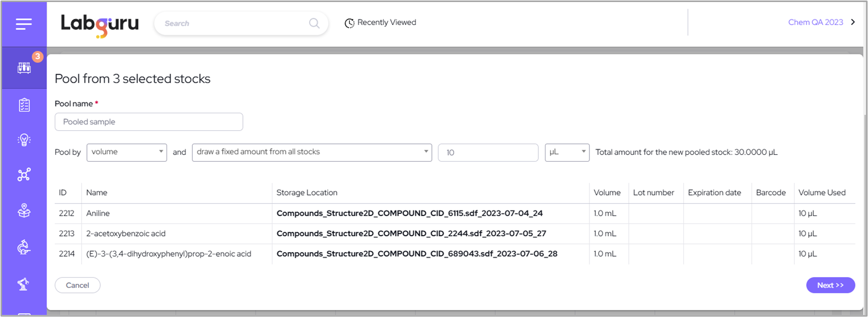Click the search magnifier icon
Screen dimensions: 868x317
tap(314, 23)
